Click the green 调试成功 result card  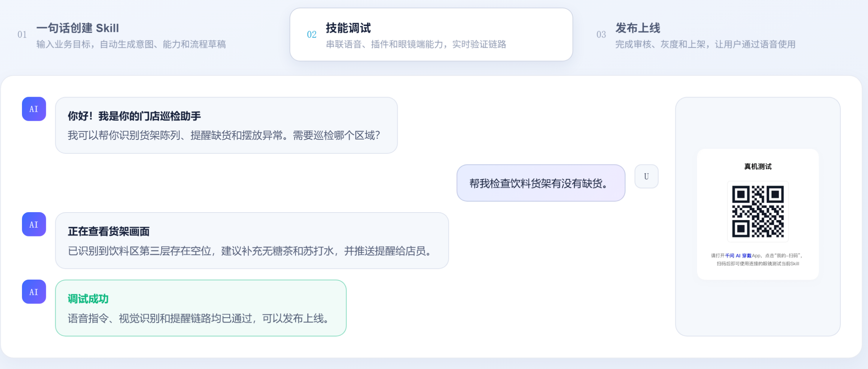(x=201, y=308)
